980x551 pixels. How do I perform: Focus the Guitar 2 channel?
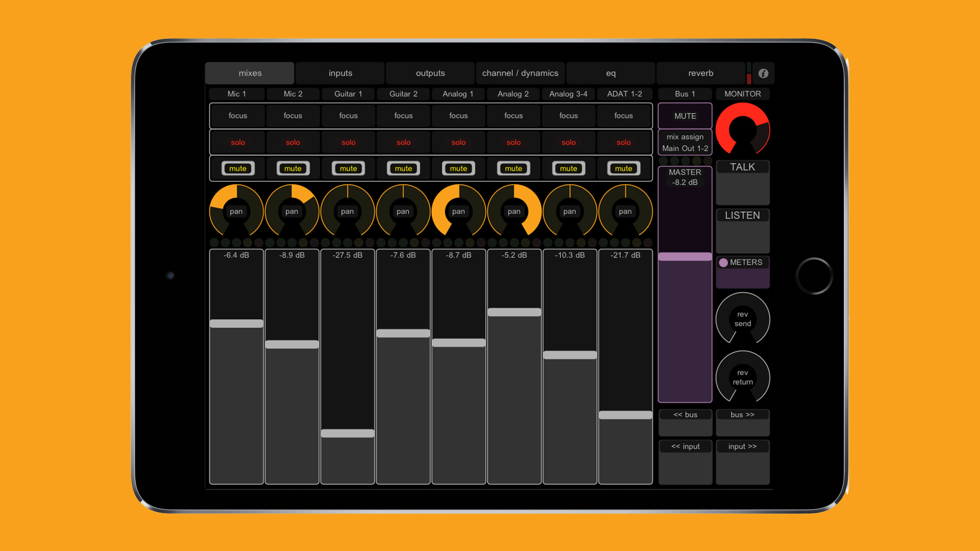403,116
